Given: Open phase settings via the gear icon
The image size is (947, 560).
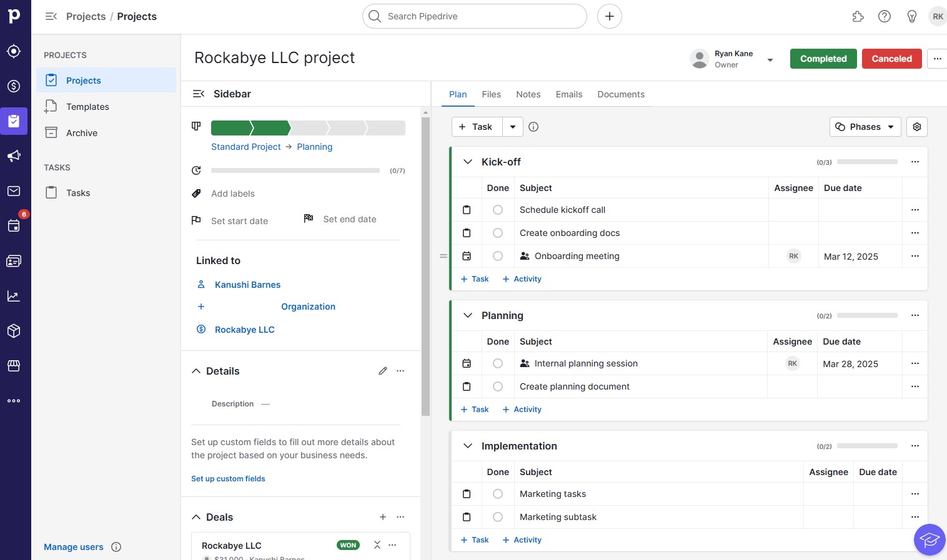Looking at the screenshot, I should tap(916, 127).
